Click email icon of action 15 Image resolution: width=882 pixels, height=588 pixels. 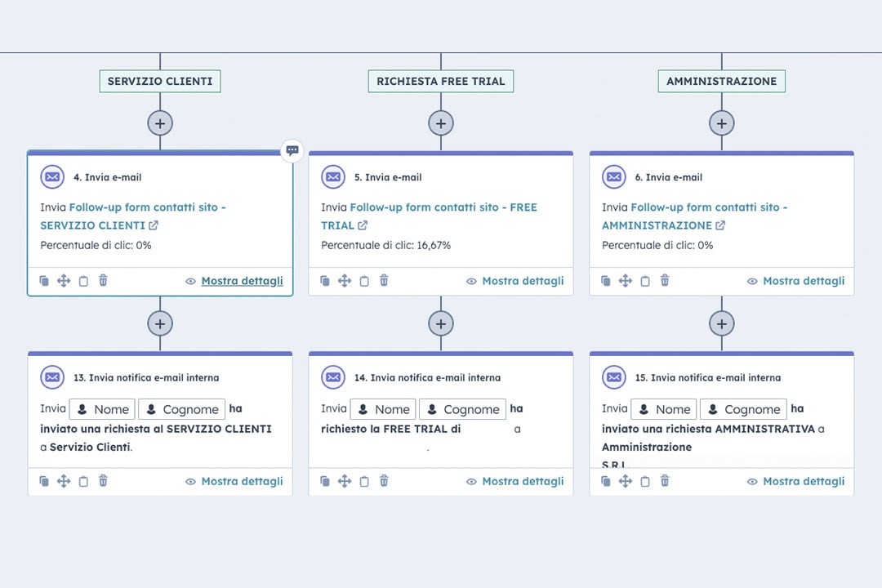pyautogui.click(x=613, y=377)
